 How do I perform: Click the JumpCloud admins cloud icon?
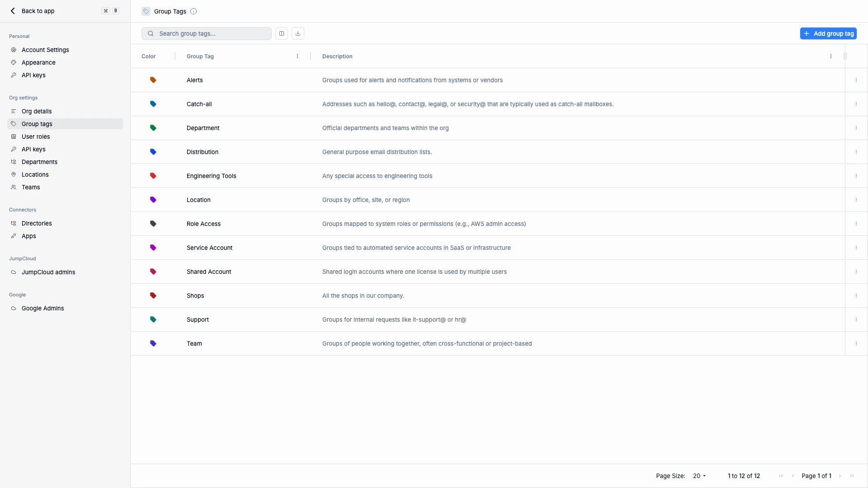[13, 272]
